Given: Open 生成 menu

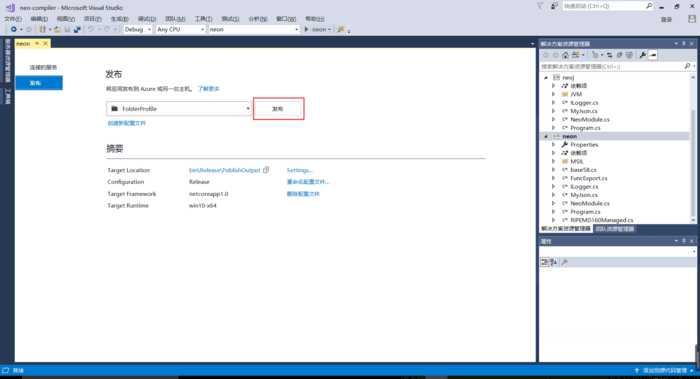Looking at the screenshot, I should point(119,19).
